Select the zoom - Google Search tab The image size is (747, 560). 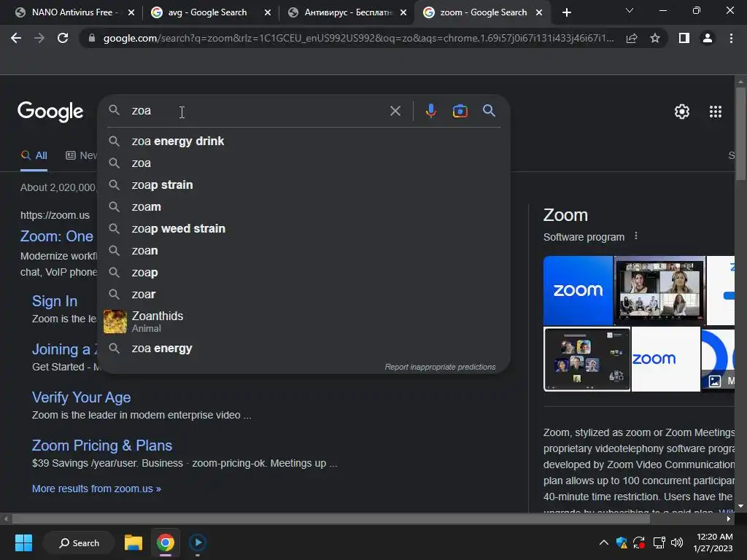[481, 12]
